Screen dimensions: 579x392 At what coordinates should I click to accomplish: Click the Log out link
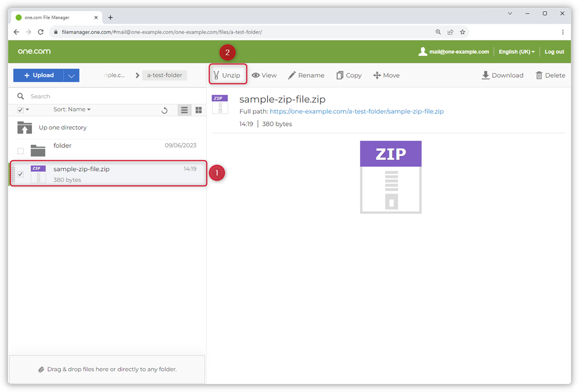coord(554,51)
